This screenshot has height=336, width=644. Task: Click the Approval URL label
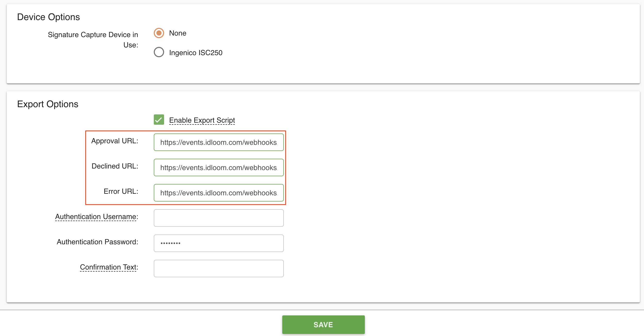(115, 141)
